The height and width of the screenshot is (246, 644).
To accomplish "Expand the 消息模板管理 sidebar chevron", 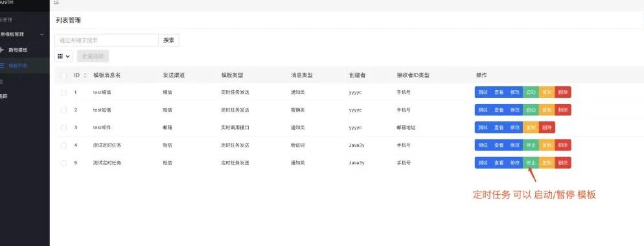I will (42, 34).
